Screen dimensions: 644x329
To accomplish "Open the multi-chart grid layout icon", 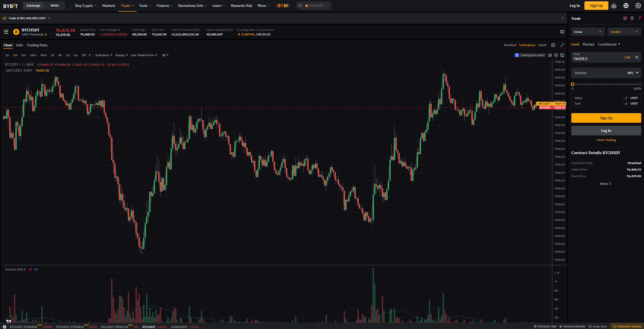I will point(553,45).
